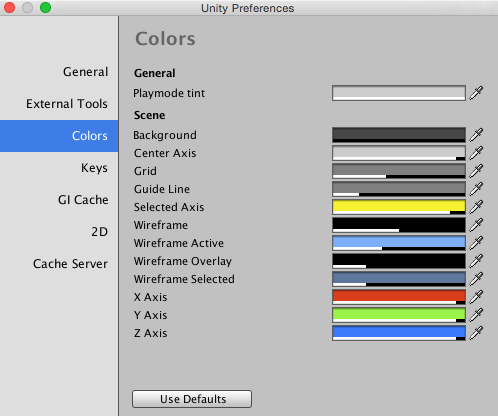The width and height of the screenshot is (498, 416).
Task: Click the Z Axis eyedropper icon
Action: (476, 333)
